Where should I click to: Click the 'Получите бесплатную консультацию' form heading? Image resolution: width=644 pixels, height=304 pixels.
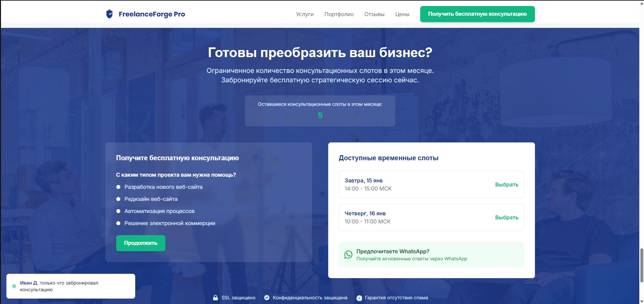coord(178,158)
